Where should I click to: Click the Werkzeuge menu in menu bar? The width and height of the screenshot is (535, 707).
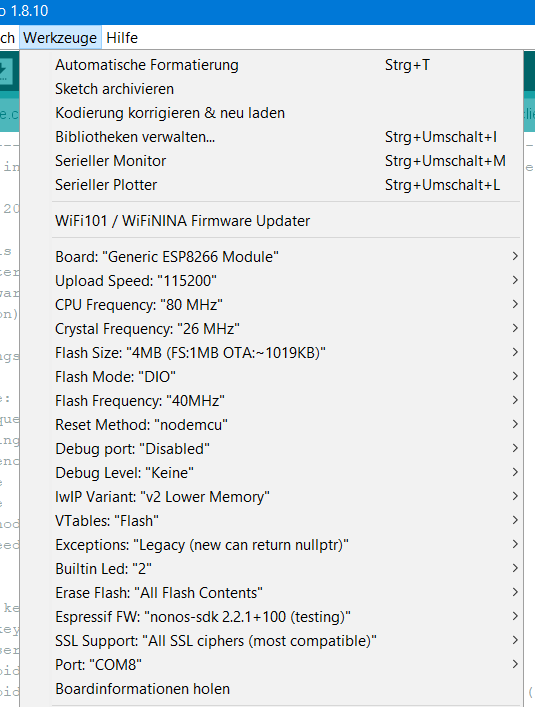(x=60, y=38)
